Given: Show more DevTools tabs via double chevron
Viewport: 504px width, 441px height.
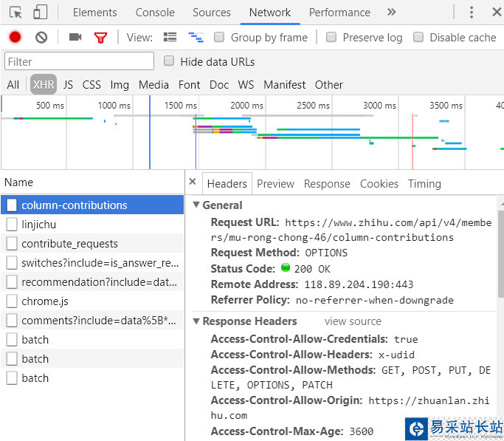Looking at the screenshot, I should pyautogui.click(x=391, y=13).
